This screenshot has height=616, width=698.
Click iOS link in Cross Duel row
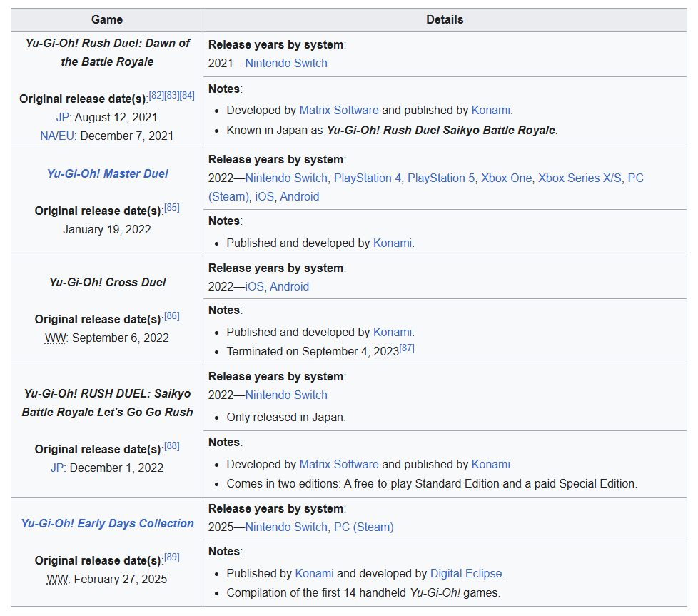tap(255, 287)
